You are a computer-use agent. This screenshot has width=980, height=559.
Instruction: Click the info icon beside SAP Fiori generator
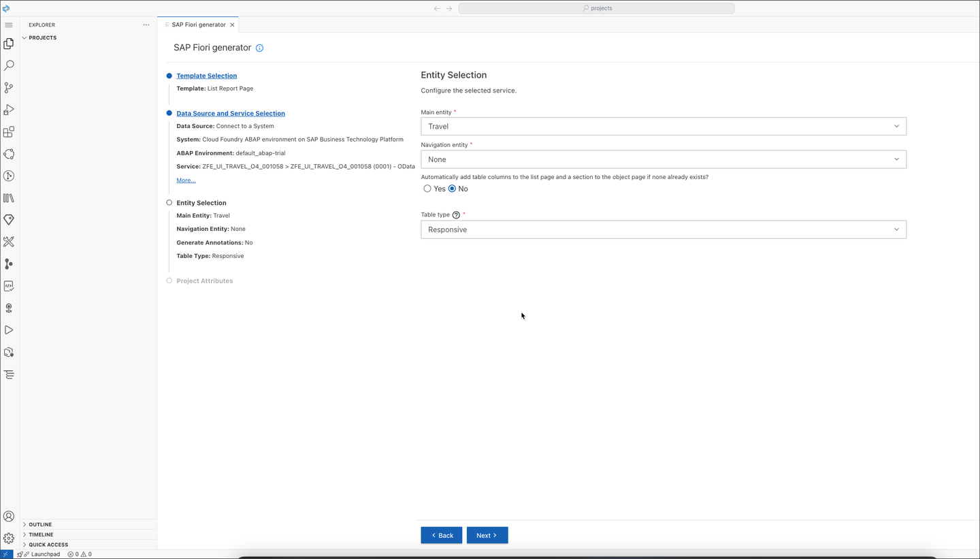[x=259, y=48]
